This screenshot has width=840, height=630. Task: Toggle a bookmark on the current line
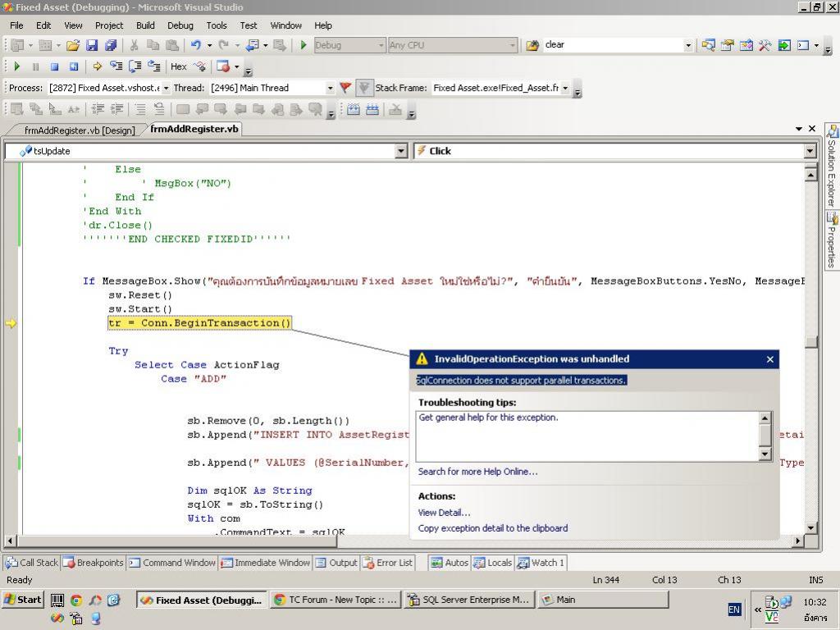tap(183, 109)
